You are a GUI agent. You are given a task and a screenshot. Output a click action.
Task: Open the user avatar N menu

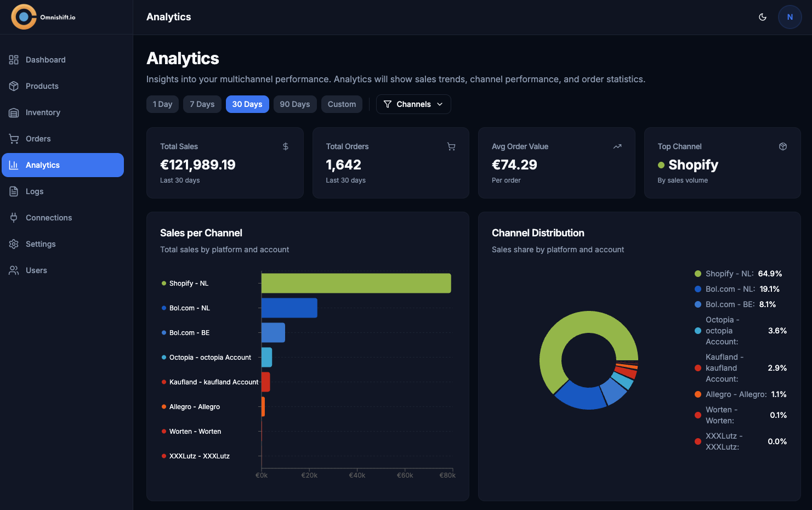790,17
